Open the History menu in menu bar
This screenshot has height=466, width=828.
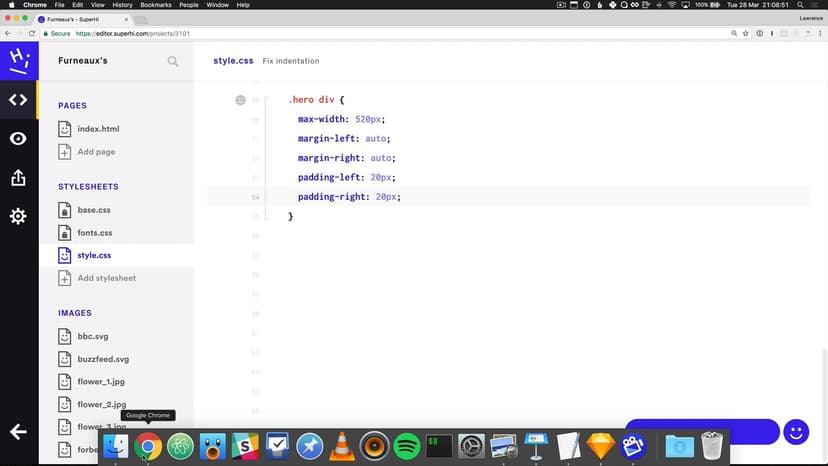tap(121, 5)
